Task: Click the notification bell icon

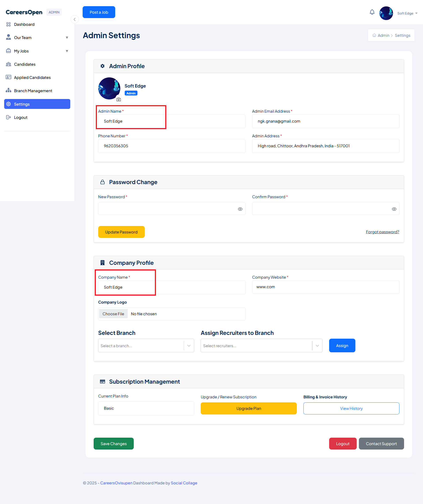Action: pos(372,12)
